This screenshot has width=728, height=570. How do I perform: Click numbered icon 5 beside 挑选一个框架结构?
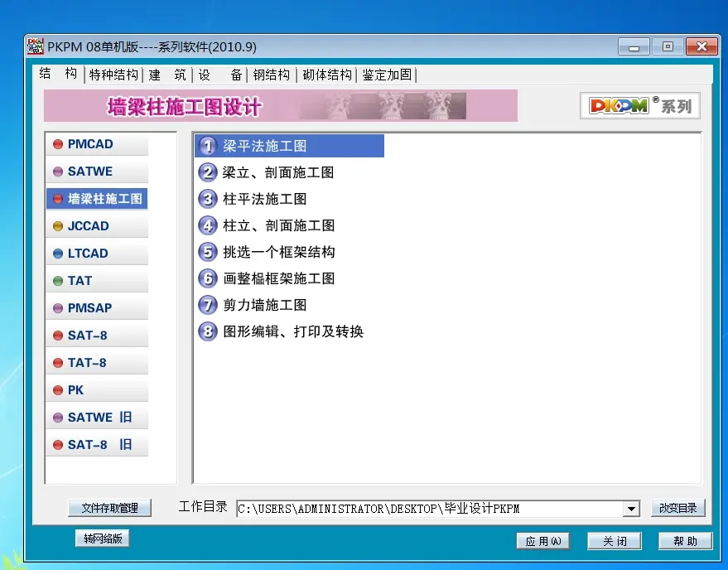208,252
